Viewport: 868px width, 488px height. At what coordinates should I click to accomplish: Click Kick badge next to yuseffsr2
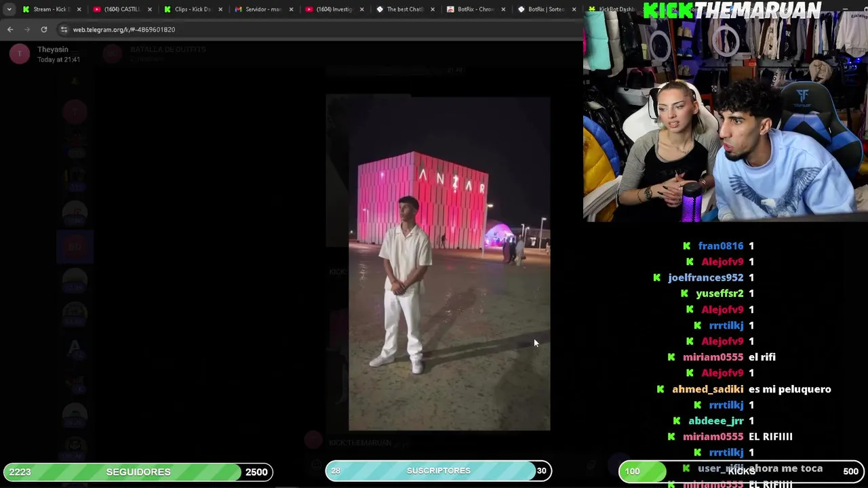[x=684, y=293]
